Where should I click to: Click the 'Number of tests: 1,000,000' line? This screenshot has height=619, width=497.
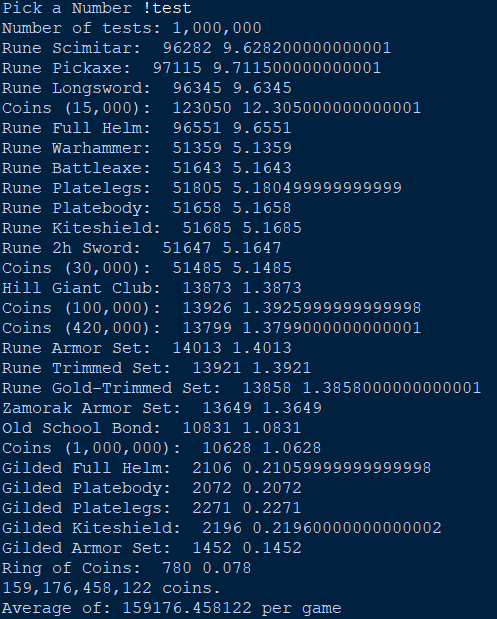tap(132, 28)
